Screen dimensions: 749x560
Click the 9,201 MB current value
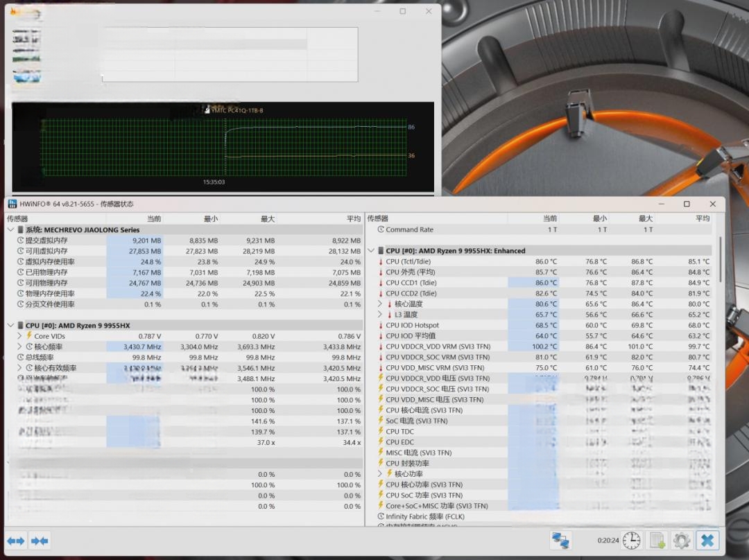tap(146, 240)
